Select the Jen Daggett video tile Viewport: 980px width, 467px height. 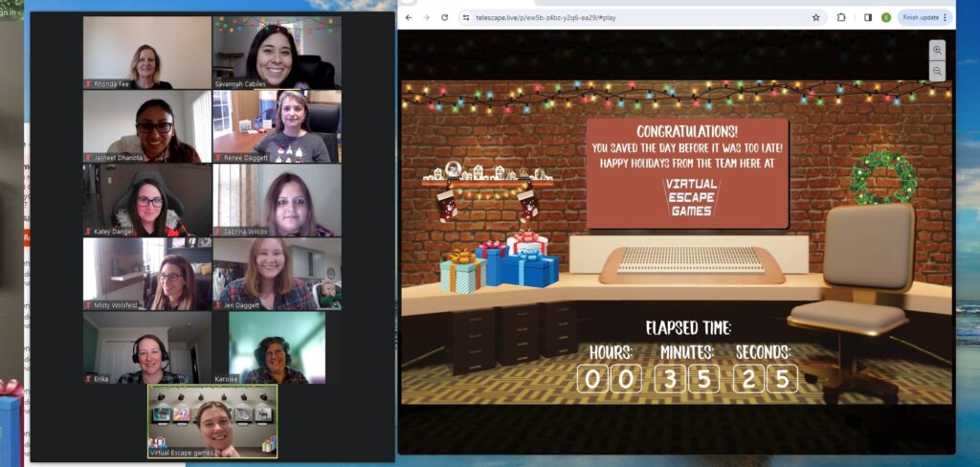[277, 274]
